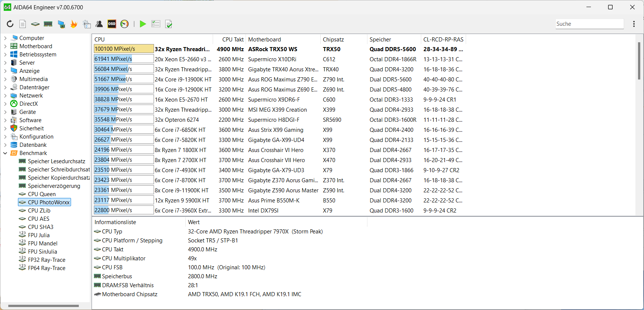Expand the Datenträger tree node

5,87
